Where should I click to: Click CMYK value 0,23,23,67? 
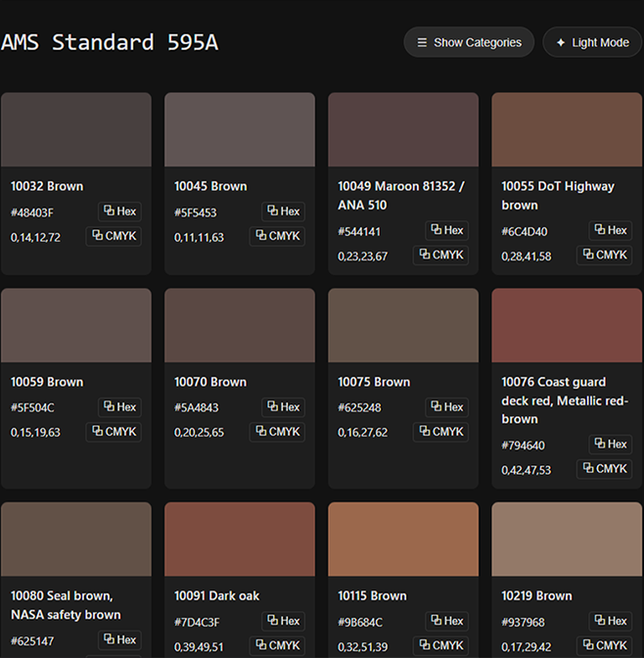pos(363,257)
